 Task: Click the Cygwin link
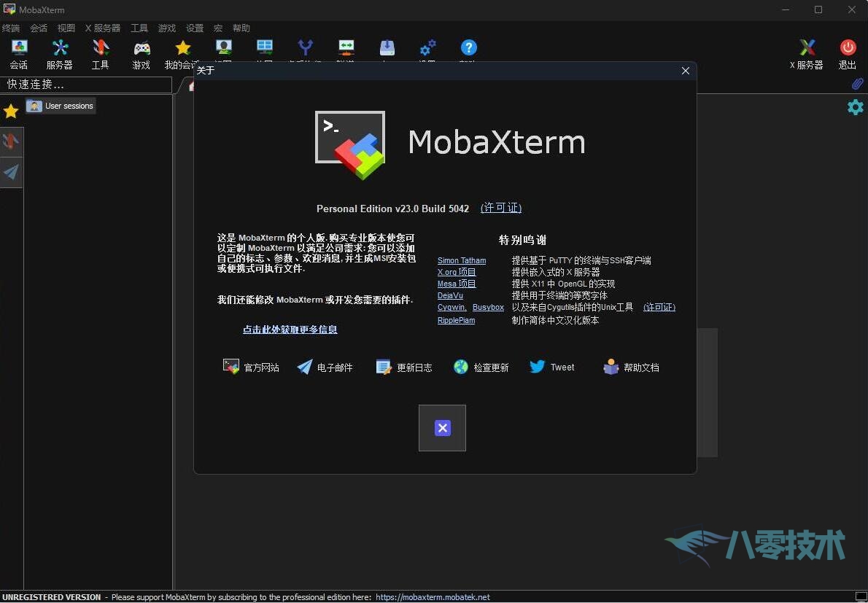click(452, 307)
